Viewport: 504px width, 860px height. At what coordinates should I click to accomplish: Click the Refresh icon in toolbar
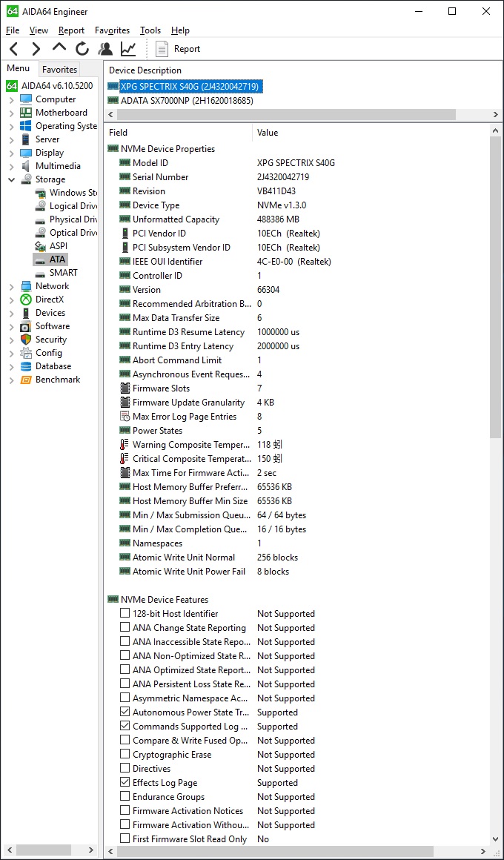click(x=82, y=49)
